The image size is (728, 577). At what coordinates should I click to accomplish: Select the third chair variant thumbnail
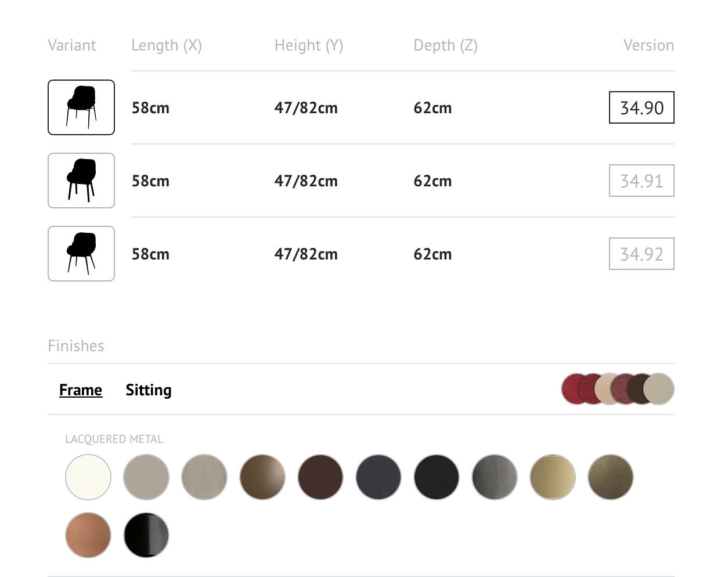(x=81, y=254)
